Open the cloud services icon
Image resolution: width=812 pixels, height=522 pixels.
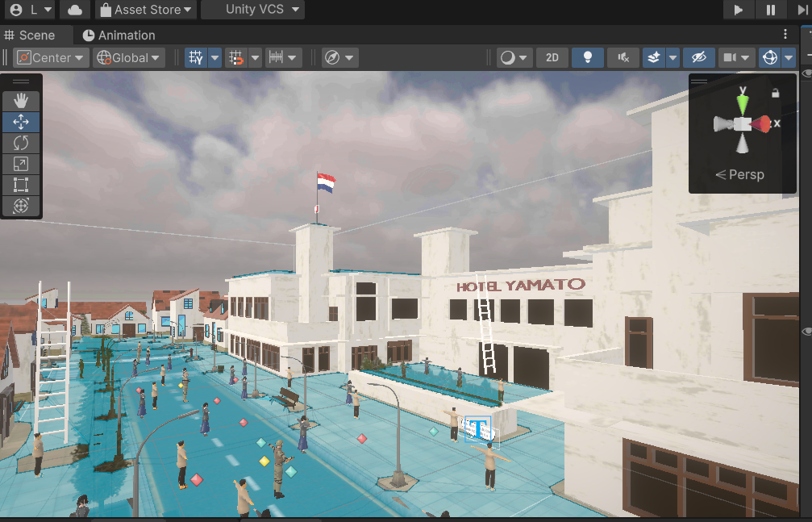(74, 10)
